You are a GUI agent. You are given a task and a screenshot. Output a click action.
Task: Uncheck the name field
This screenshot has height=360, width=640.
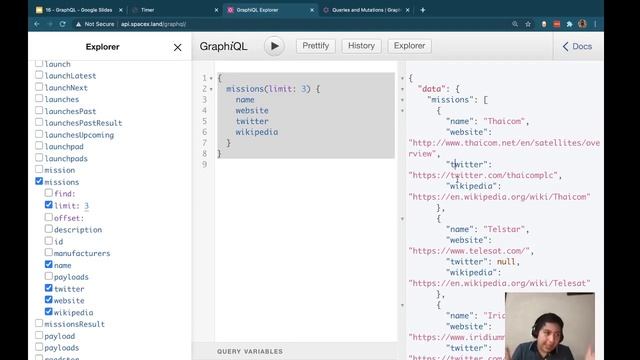tap(49, 264)
